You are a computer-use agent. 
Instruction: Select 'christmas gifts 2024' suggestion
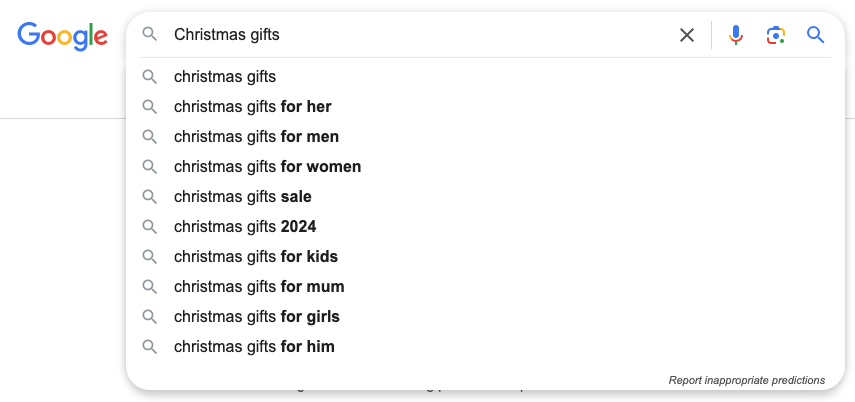(x=244, y=227)
